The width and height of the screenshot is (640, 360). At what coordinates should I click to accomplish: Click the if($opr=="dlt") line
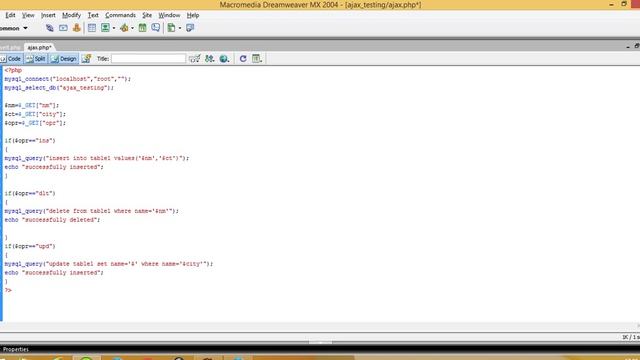30,193
